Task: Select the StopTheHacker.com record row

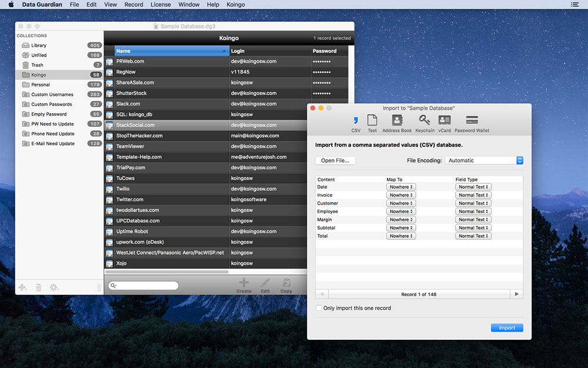Action: [205, 136]
